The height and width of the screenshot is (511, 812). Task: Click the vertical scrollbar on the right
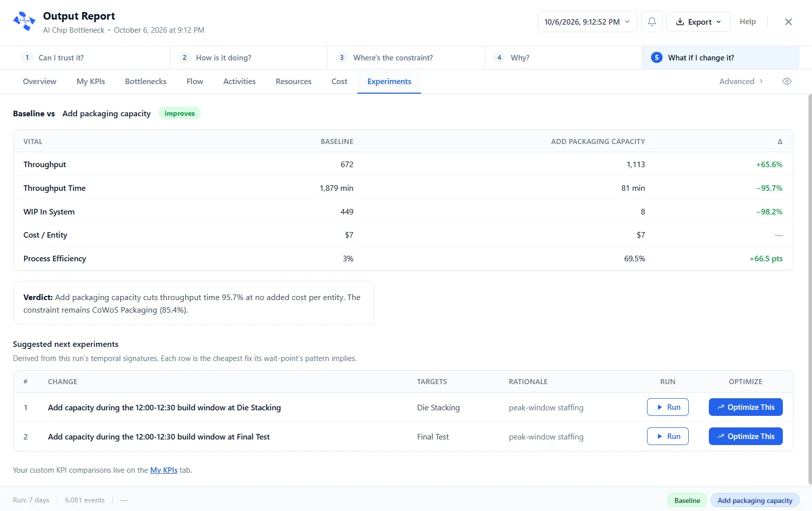pos(809,289)
